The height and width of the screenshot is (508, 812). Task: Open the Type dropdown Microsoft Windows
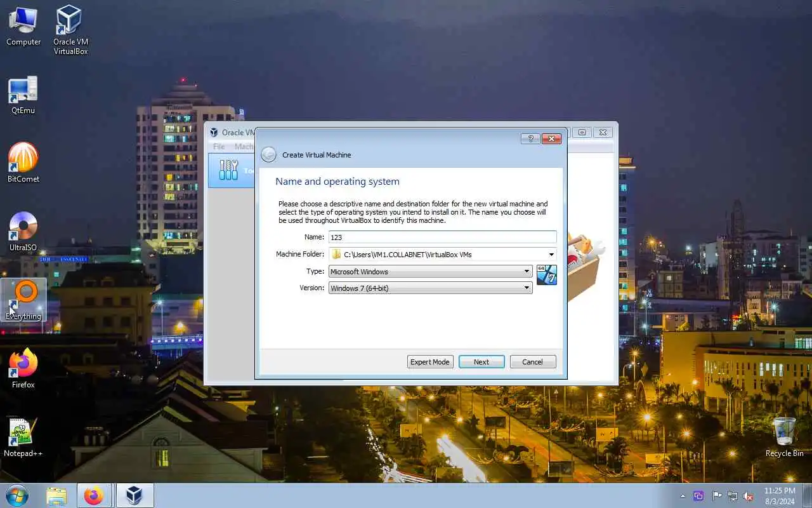[x=430, y=271]
